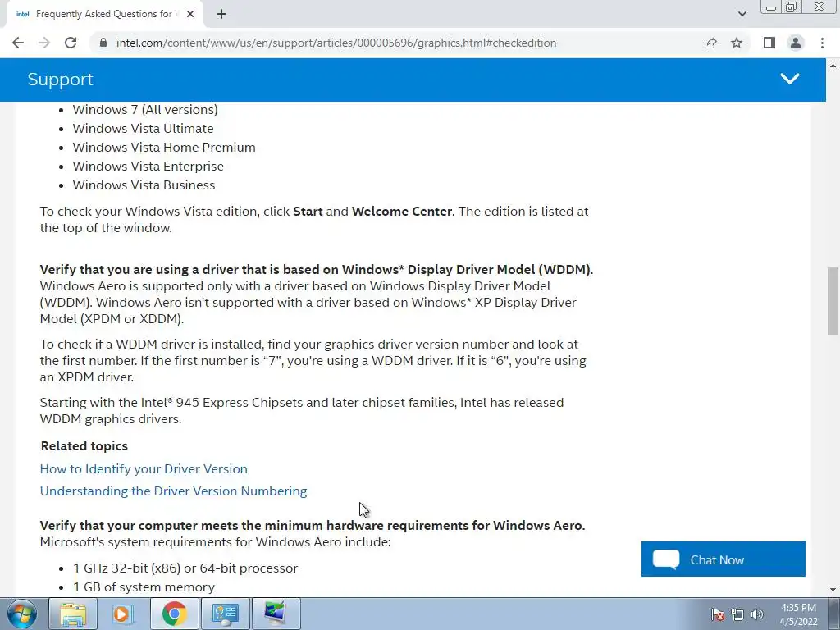
Task: Go back to the previous page
Action: click(x=18, y=43)
